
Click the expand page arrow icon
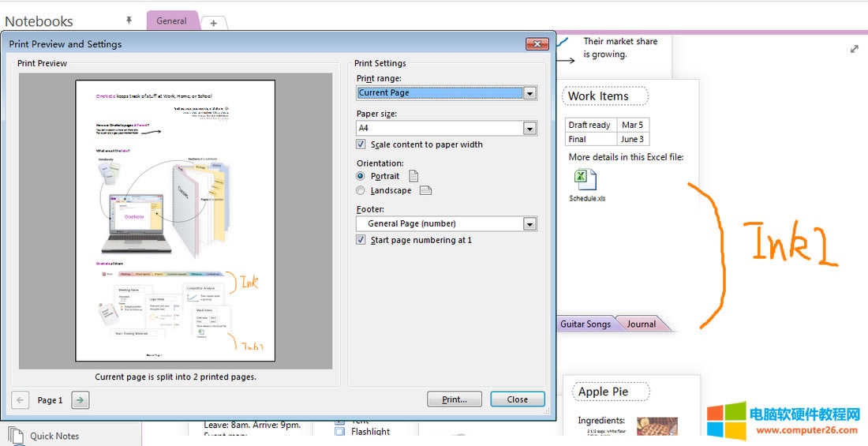[x=854, y=49]
